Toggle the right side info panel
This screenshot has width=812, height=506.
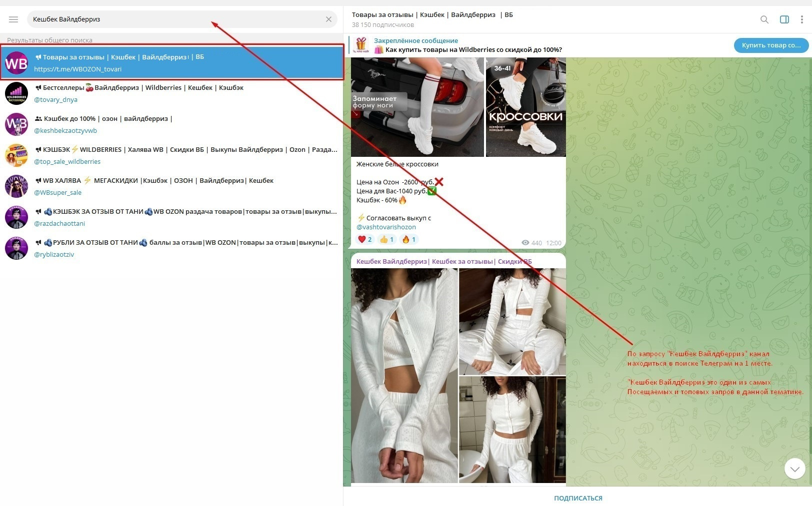[784, 19]
